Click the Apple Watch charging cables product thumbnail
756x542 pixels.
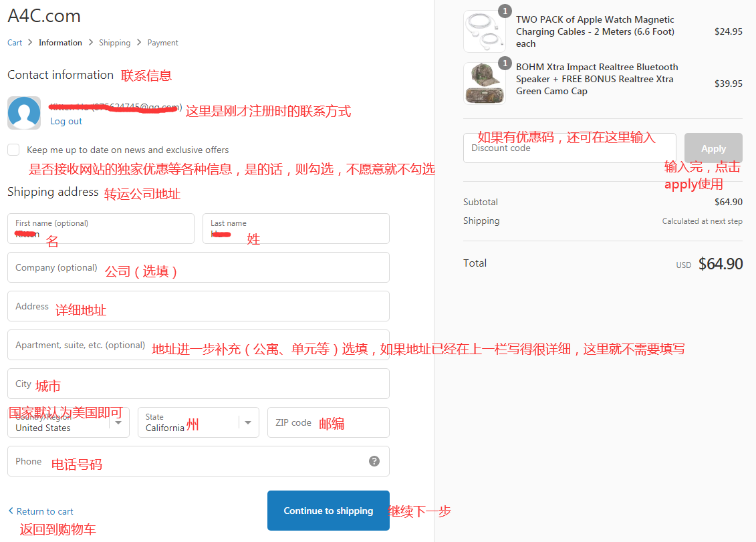pyautogui.click(x=485, y=31)
